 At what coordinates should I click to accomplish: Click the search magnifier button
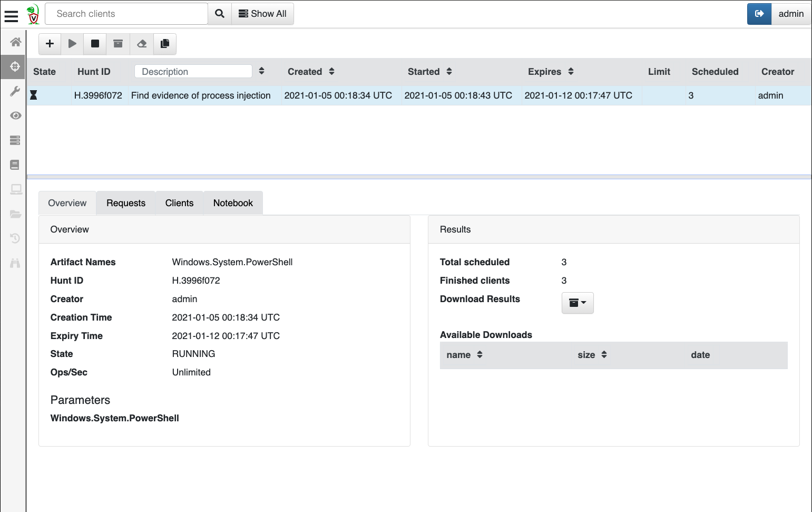[220, 14]
